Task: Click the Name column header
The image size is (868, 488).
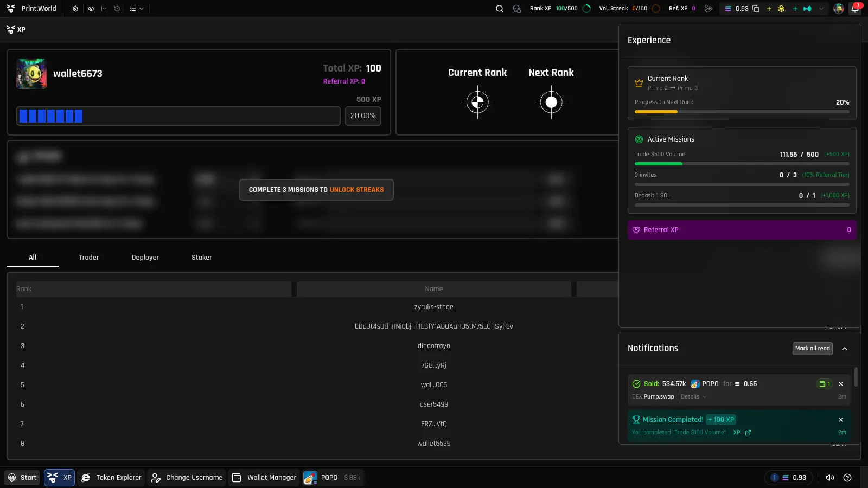Action: pos(434,289)
